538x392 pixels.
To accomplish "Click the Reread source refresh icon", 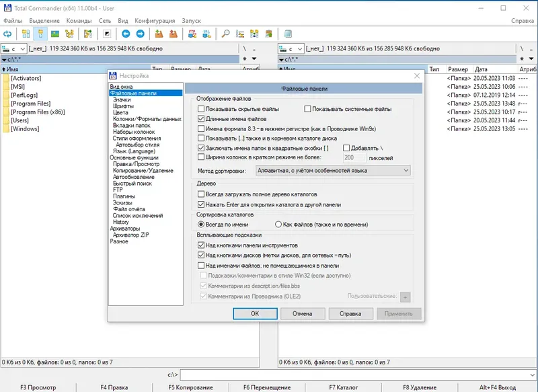I will coord(7,34).
